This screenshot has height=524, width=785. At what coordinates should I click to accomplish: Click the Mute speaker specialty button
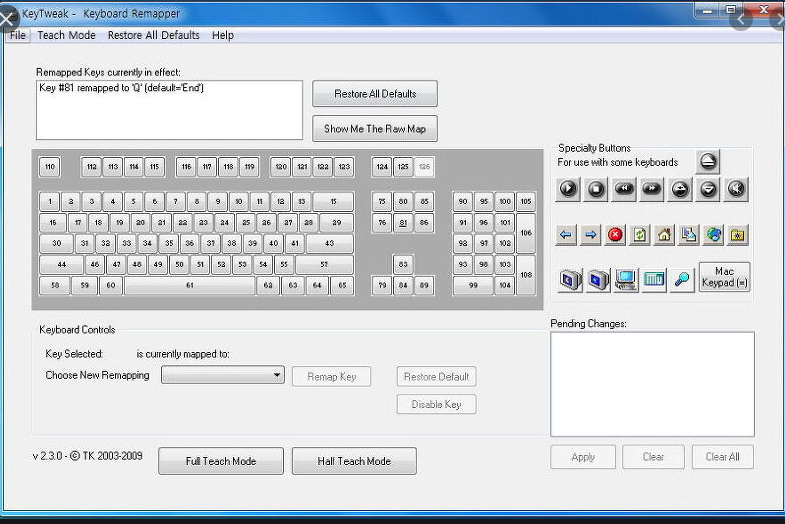tap(736, 189)
